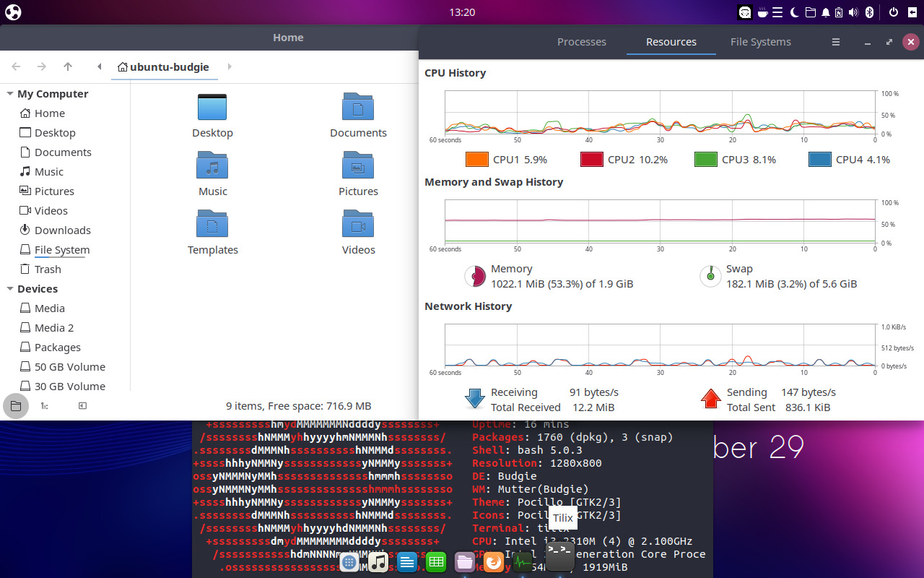Click the CPU2 red color swatch

coord(591,159)
